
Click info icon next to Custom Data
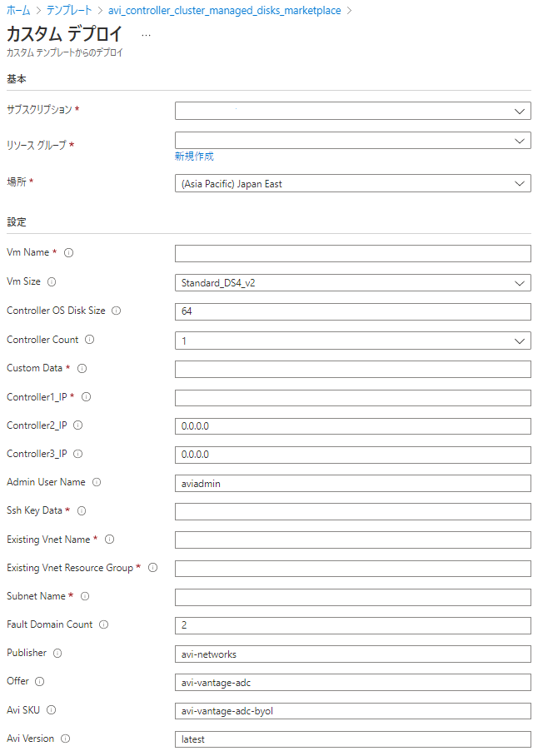[x=82, y=368]
